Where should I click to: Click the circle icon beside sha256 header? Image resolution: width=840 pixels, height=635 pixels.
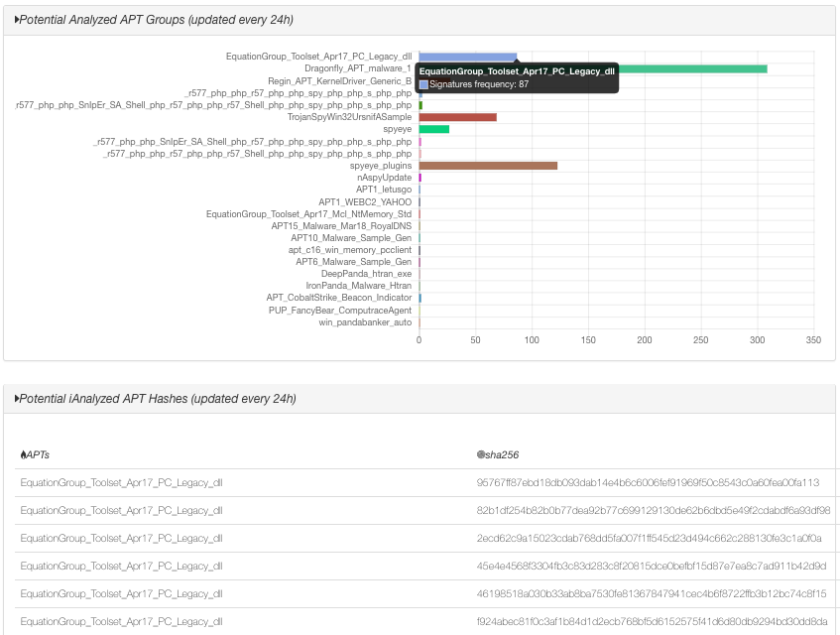coord(481,454)
